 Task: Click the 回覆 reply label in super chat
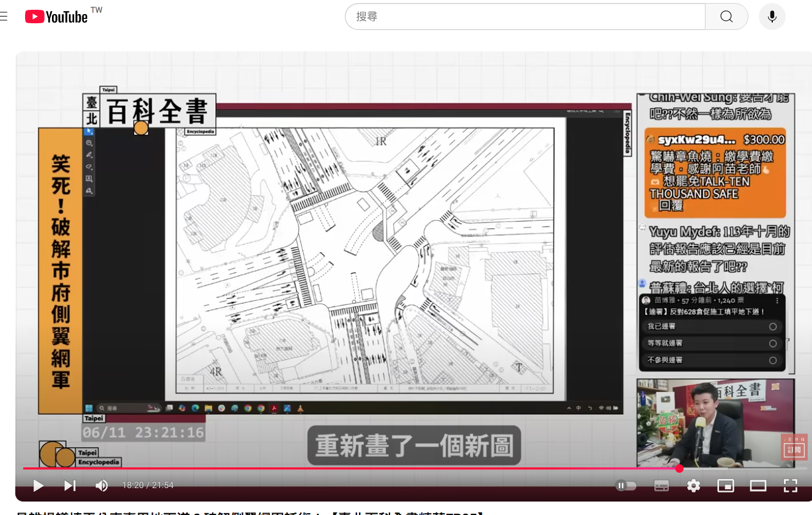coord(670,206)
